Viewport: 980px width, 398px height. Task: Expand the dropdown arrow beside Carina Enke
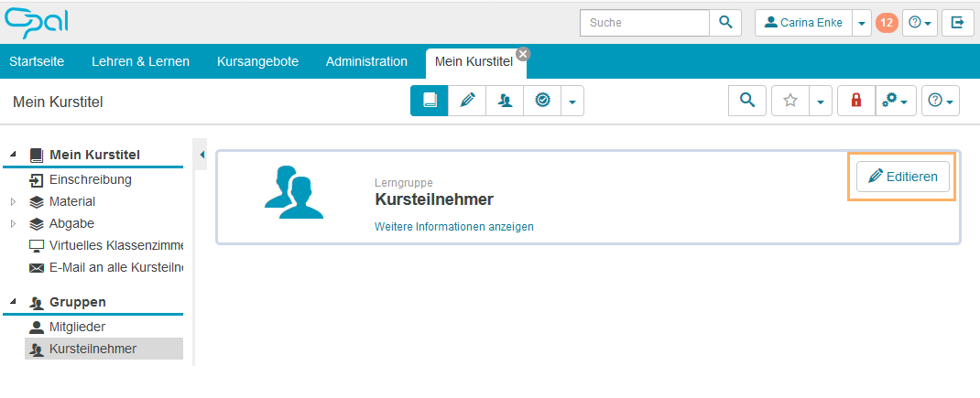[x=862, y=23]
